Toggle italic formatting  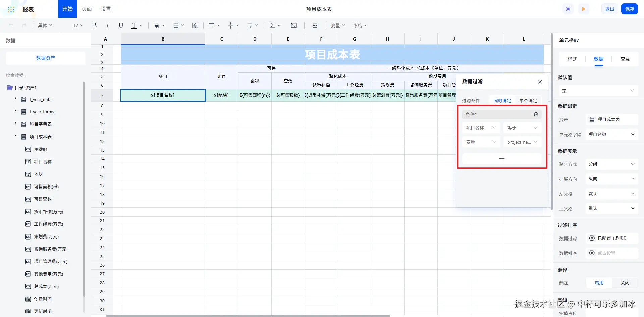pyautogui.click(x=107, y=25)
